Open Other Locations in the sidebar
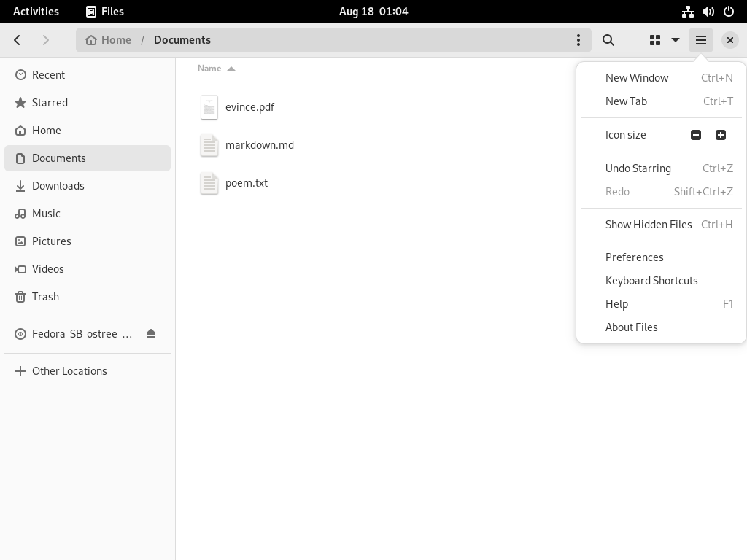Image resolution: width=747 pixels, height=560 pixels. (88, 371)
